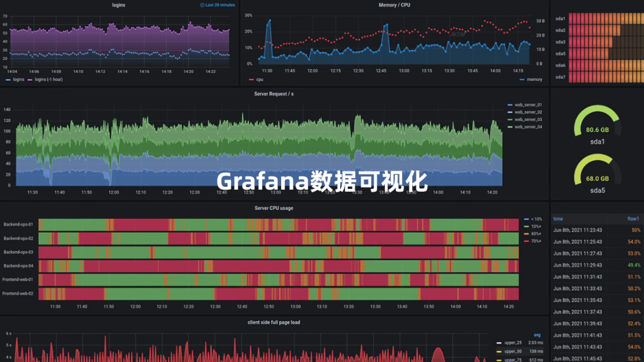Click table row Jun 8th, 2021 11:41:43
Screen dimensions: 644x362
coord(597,336)
